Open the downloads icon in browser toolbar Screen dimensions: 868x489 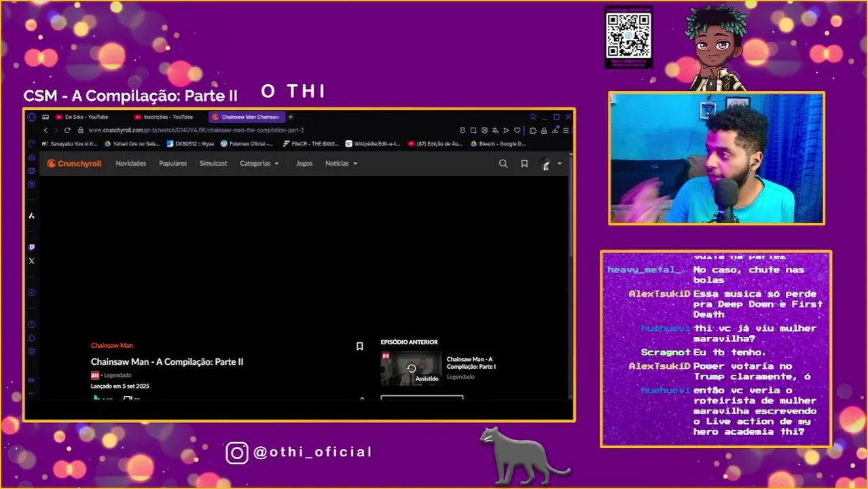(x=555, y=130)
